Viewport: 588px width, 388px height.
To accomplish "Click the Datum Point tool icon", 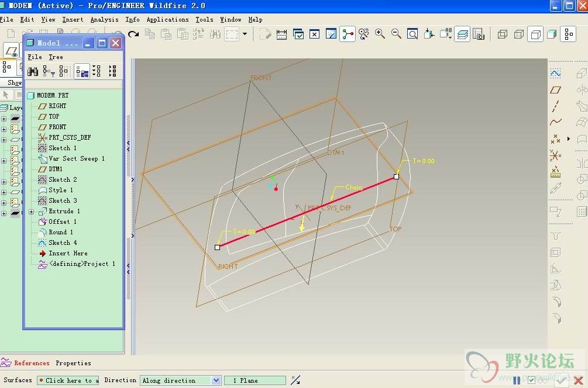I will pos(555,139).
